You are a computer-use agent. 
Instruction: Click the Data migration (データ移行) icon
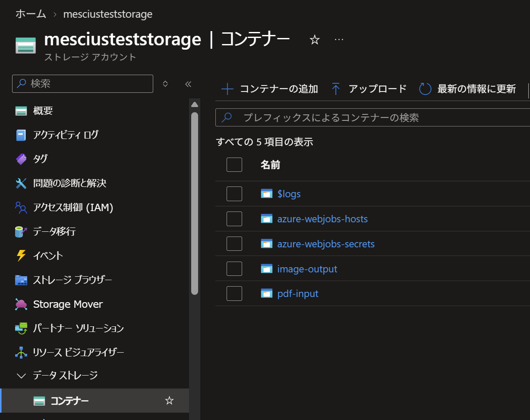point(21,232)
